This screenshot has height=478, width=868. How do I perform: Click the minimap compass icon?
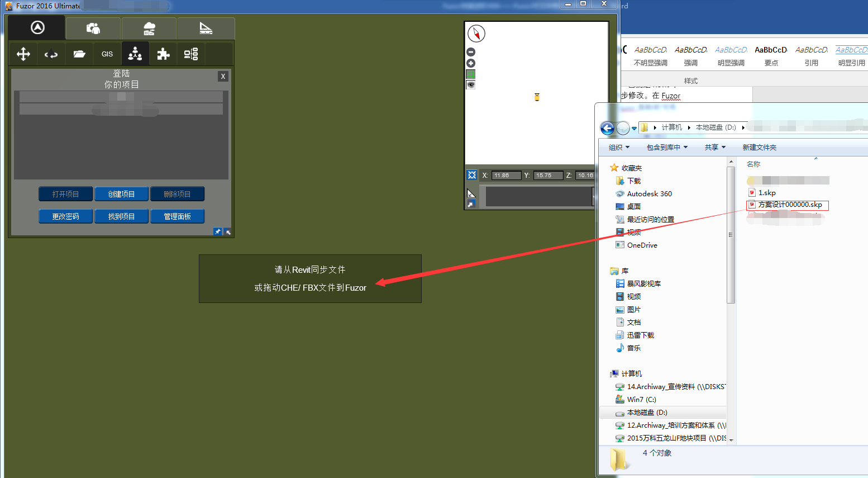(x=476, y=34)
